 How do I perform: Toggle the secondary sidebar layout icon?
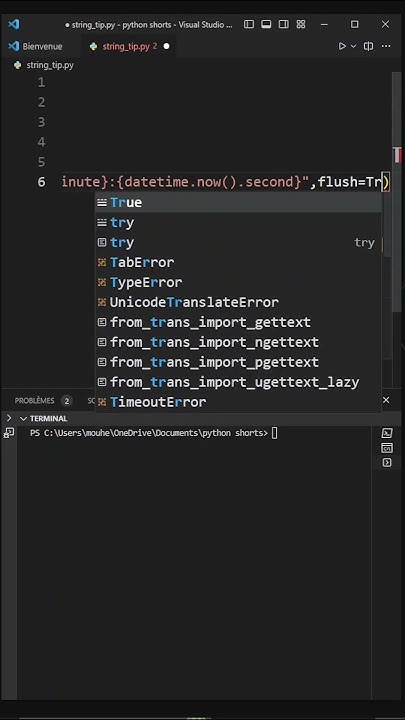coord(283,24)
